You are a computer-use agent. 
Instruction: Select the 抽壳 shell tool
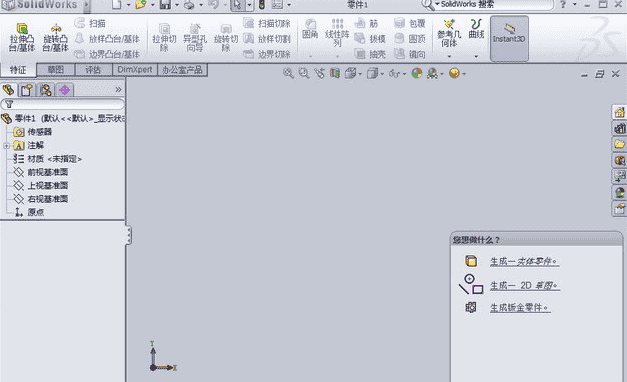tap(370, 54)
